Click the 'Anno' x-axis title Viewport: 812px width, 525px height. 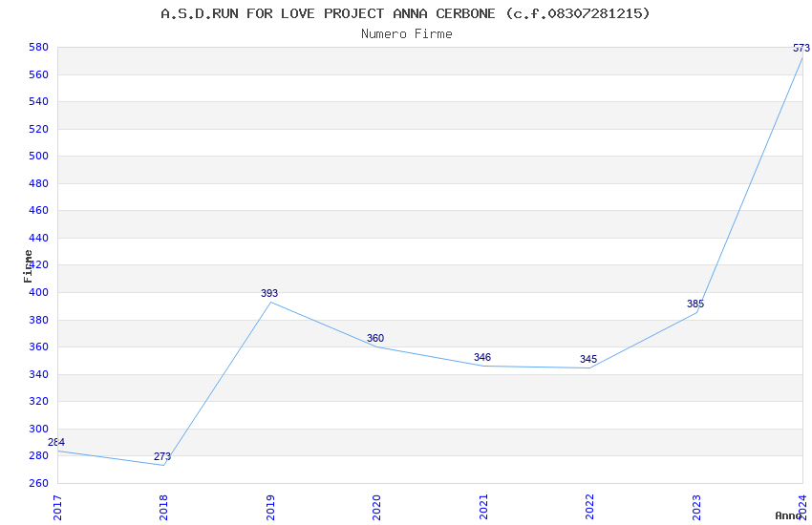pyautogui.click(x=788, y=515)
